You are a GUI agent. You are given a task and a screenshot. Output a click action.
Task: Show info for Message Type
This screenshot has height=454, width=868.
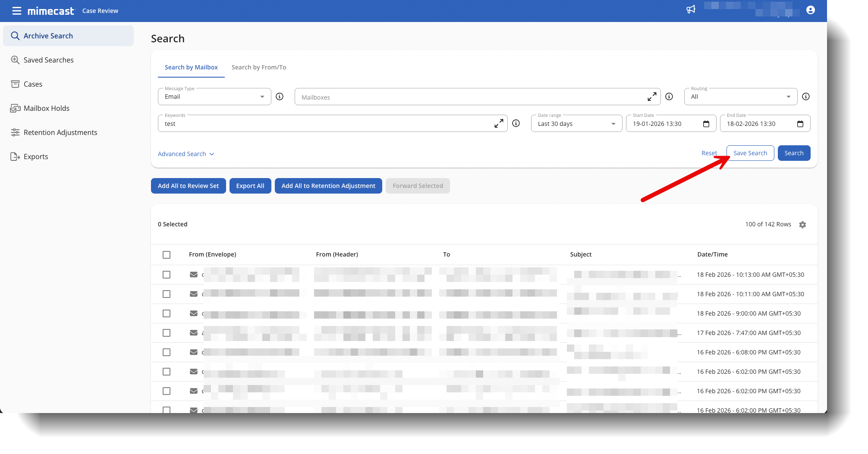(x=280, y=97)
